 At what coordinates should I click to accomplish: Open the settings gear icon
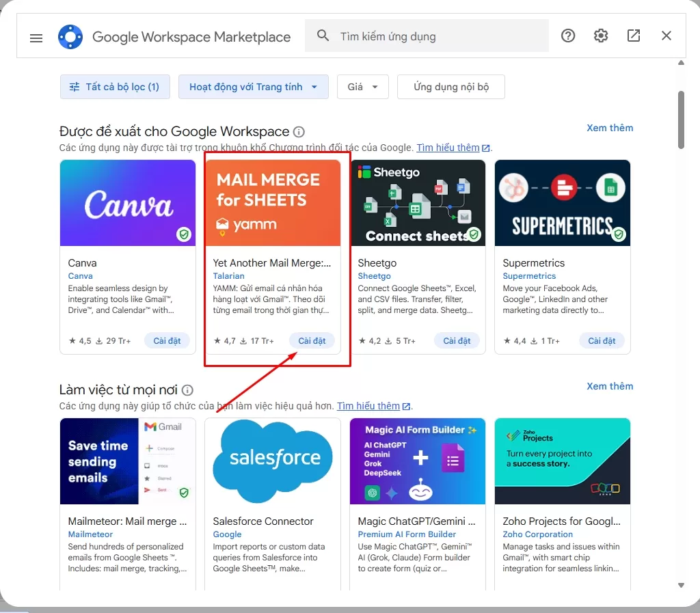pos(601,36)
